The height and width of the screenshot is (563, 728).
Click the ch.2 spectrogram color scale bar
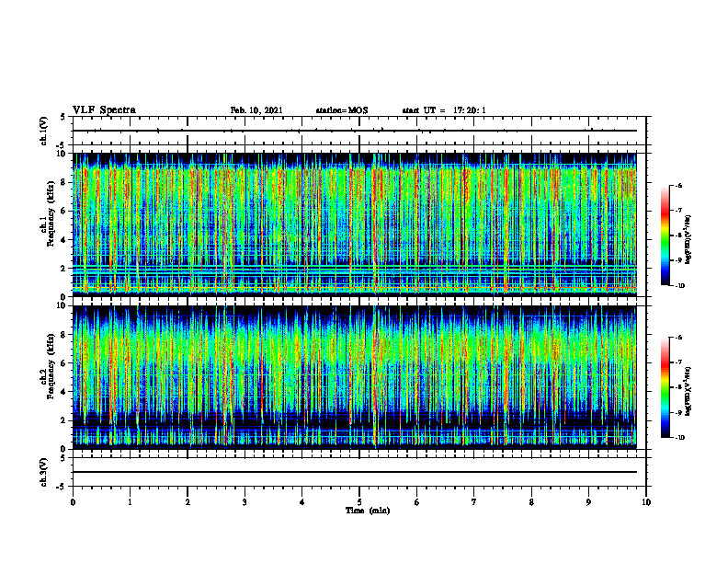(x=665, y=387)
